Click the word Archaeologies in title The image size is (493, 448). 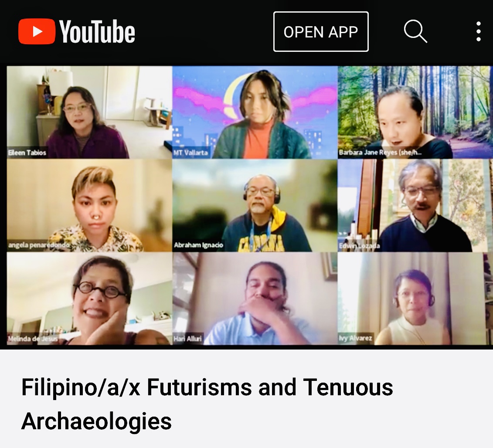click(x=96, y=421)
